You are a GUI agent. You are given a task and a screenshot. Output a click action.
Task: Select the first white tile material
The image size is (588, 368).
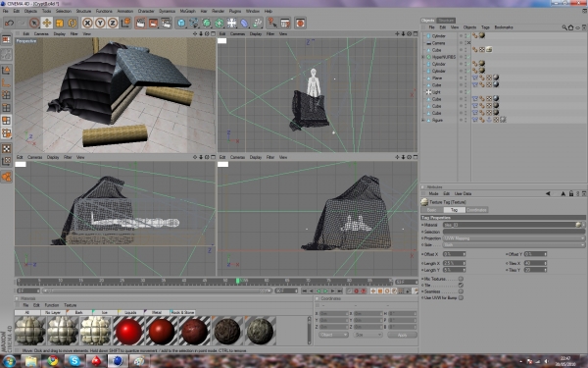pyautogui.click(x=30, y=331)
